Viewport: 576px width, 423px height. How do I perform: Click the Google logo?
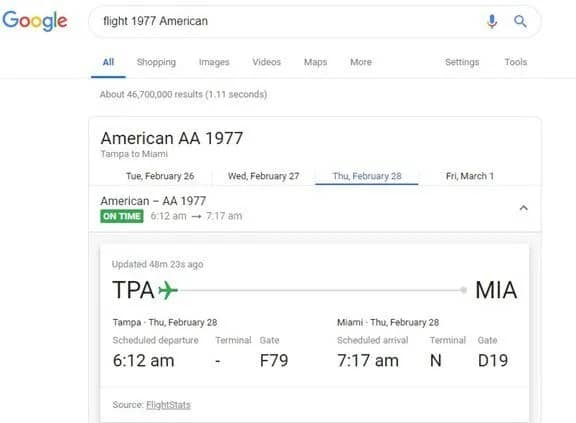35,21
